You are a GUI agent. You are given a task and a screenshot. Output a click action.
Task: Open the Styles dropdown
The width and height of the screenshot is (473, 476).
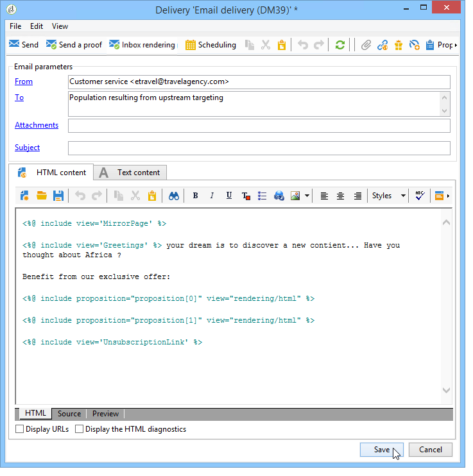pos(388,196)
